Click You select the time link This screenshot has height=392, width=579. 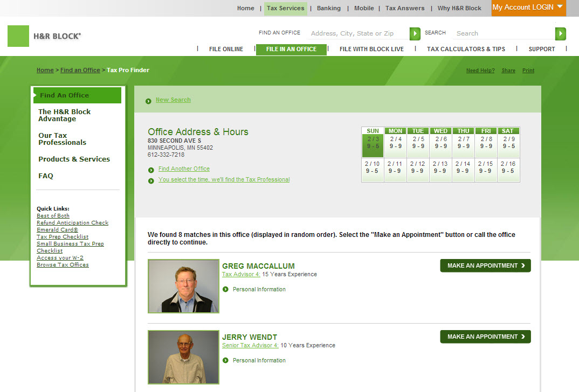pyautogui.click(x=224, y=180)
